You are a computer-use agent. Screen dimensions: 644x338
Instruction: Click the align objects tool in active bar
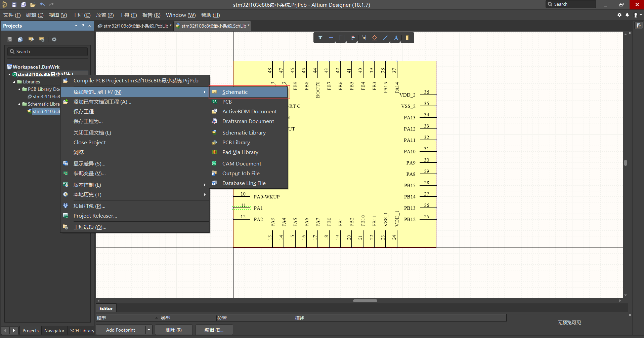353,38
